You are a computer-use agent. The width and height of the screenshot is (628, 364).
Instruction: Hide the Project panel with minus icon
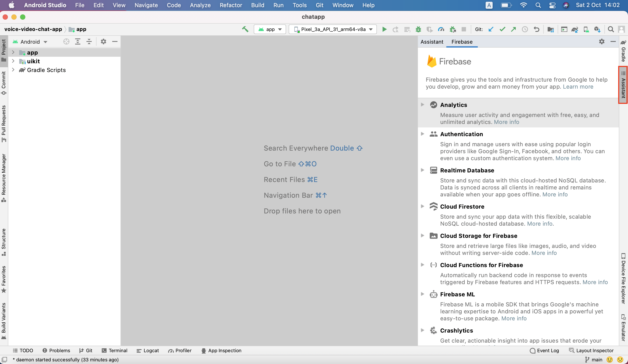tap(115, 42)
